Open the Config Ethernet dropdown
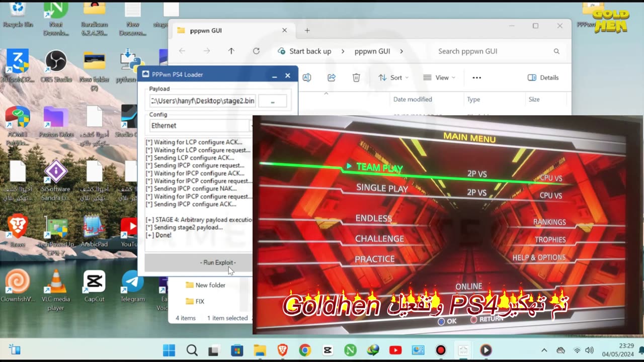Image resolution: width=644 pixels, height=362 pixels. coord(201,126)
